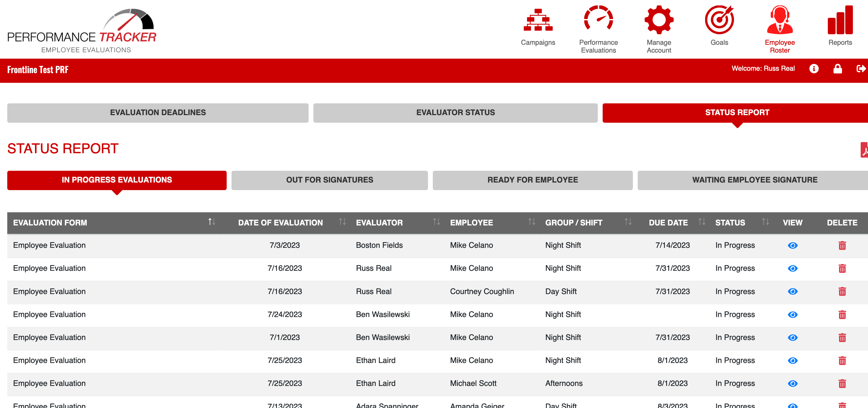
Task: Open the Reports bar chart icon
Action: pos(840,20)
